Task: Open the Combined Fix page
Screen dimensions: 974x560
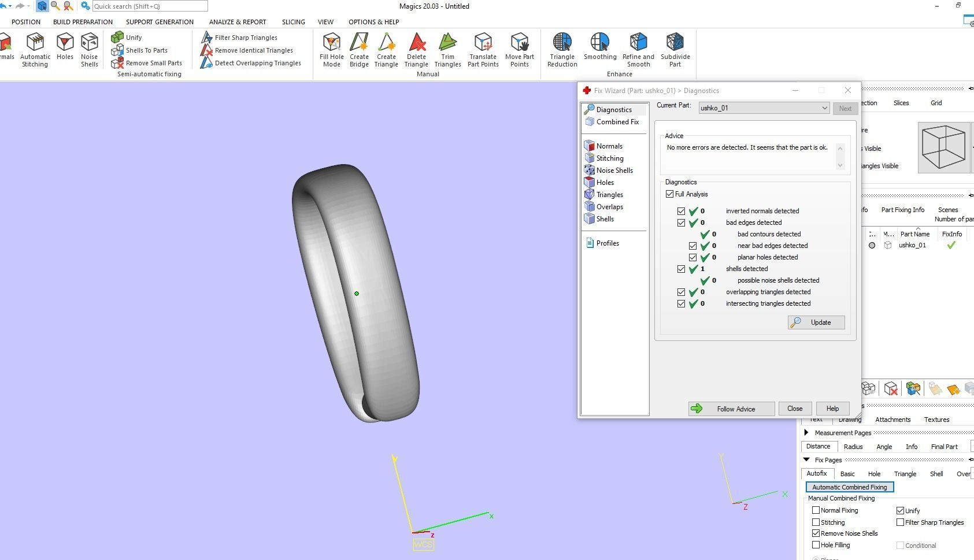Action: (613, 122)
